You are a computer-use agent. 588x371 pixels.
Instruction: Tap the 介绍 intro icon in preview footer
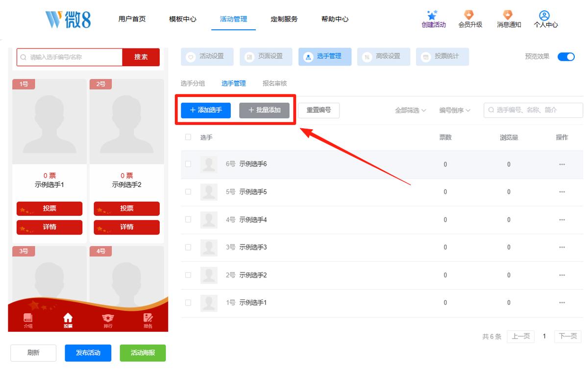[x=28, y=318]
